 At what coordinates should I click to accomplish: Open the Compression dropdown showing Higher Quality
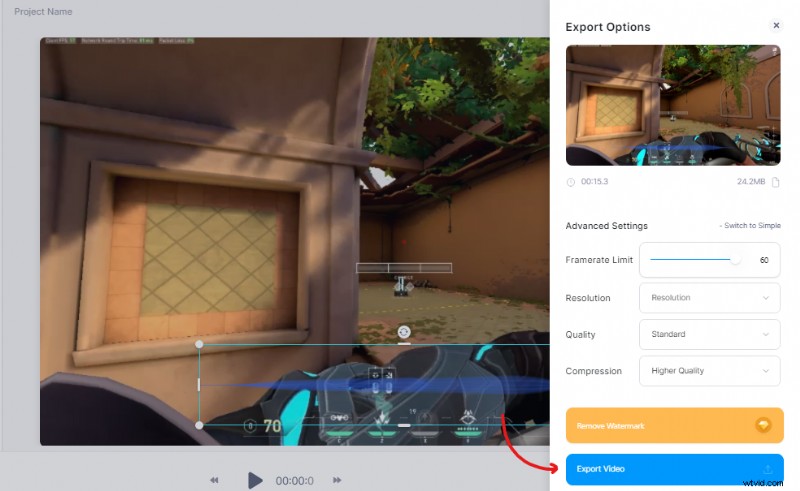(x=710, y=371)
